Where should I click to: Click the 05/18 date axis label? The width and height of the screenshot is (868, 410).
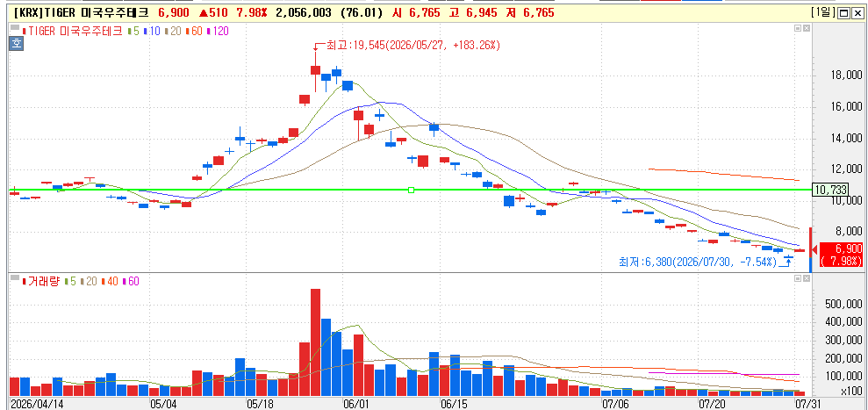(260, 404)
